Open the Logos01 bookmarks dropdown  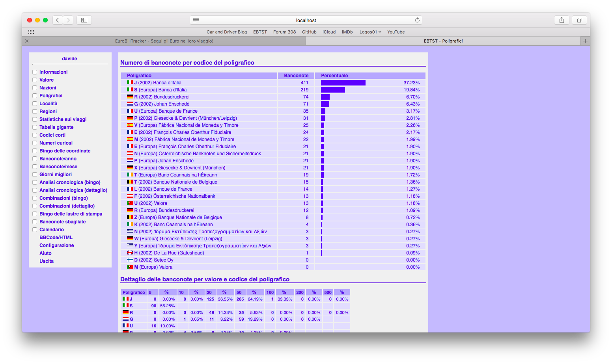[x=370, y=32]
